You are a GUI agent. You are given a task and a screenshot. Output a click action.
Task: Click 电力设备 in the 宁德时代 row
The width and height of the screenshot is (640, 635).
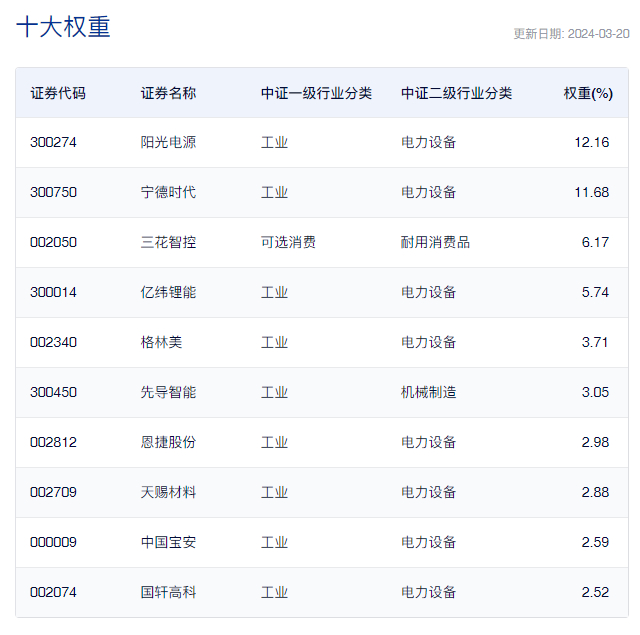[429, 192]
